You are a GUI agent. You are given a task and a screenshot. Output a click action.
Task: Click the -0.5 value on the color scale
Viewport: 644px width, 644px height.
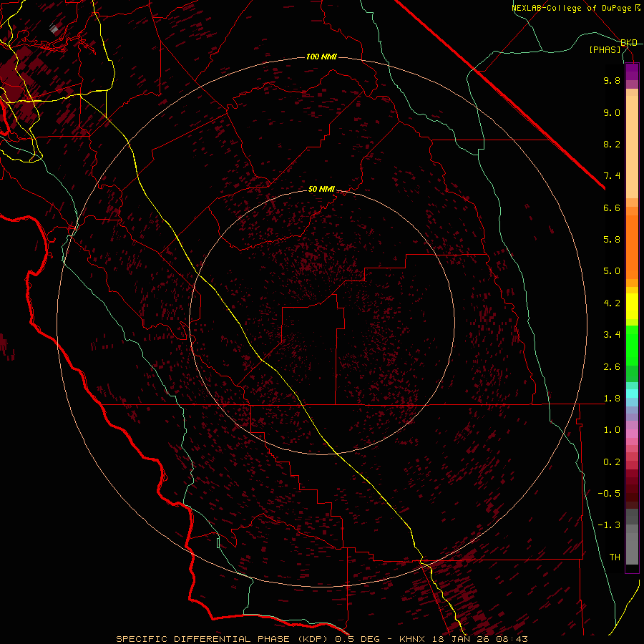pyautogui.click(x=609, y=494)
